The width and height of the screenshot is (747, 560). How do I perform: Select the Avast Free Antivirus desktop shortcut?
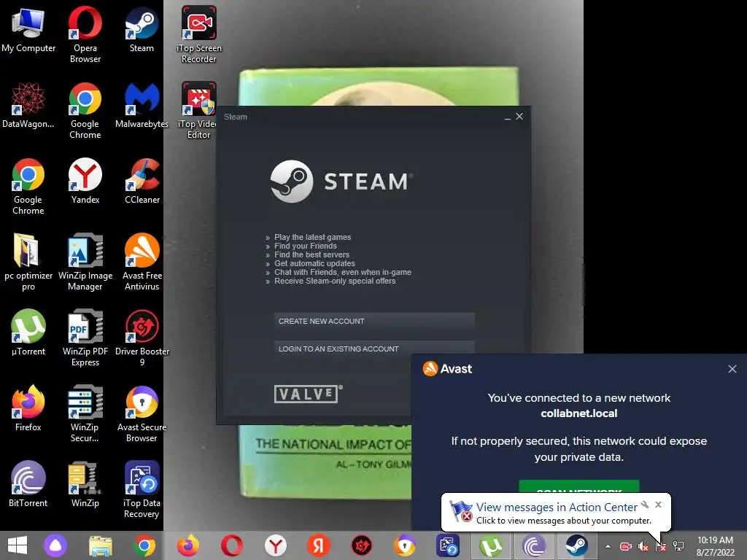[x=142, y=262]
